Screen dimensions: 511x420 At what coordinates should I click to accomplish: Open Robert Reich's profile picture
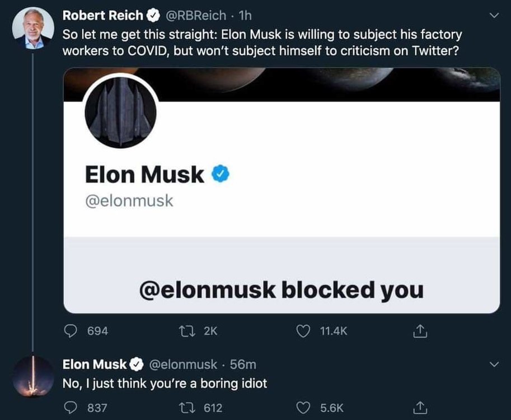point(33,29)
